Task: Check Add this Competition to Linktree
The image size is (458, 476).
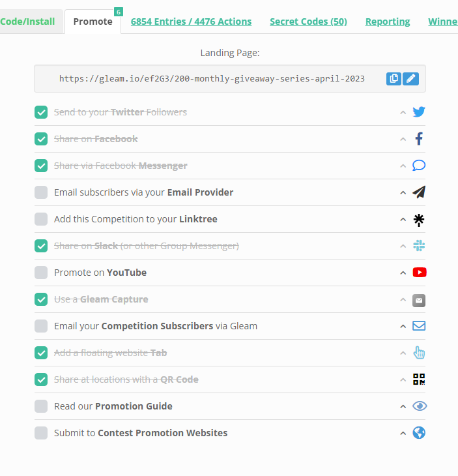Action: pyautogui.click(x=41, y=219)
